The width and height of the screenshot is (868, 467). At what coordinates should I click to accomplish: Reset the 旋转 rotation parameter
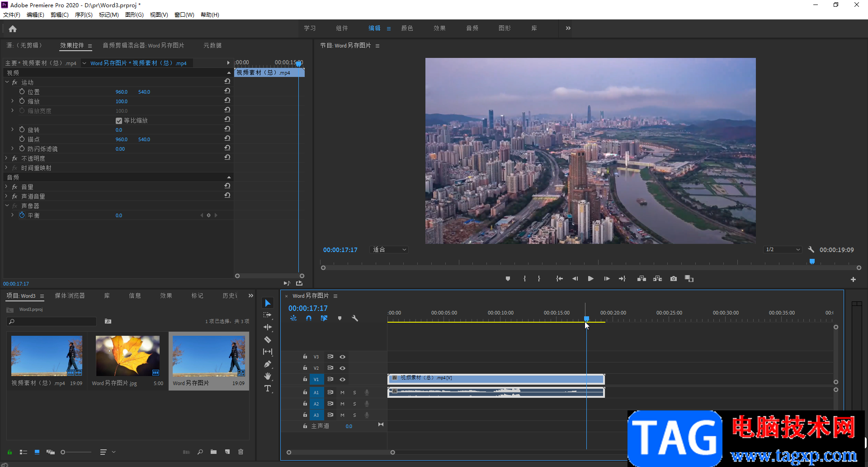227,129
